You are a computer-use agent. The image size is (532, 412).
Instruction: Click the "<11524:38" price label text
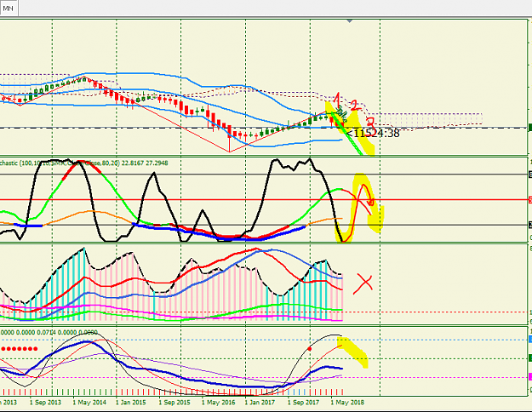point(373,134)
